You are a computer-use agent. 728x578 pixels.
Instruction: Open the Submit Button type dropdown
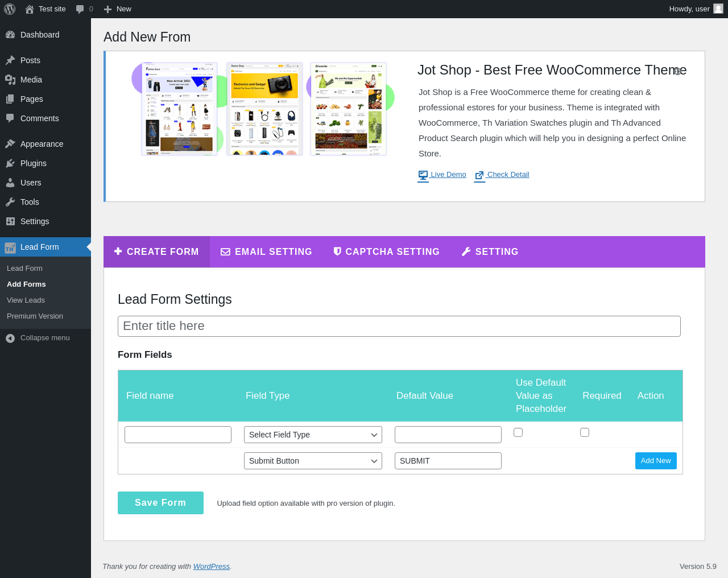[313, 461]
